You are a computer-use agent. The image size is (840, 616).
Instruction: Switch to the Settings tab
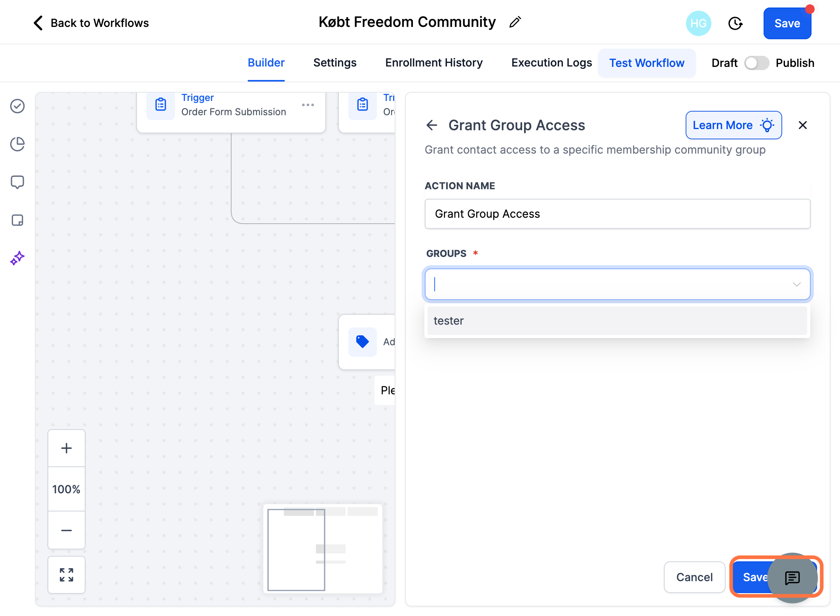click(335, 63)
